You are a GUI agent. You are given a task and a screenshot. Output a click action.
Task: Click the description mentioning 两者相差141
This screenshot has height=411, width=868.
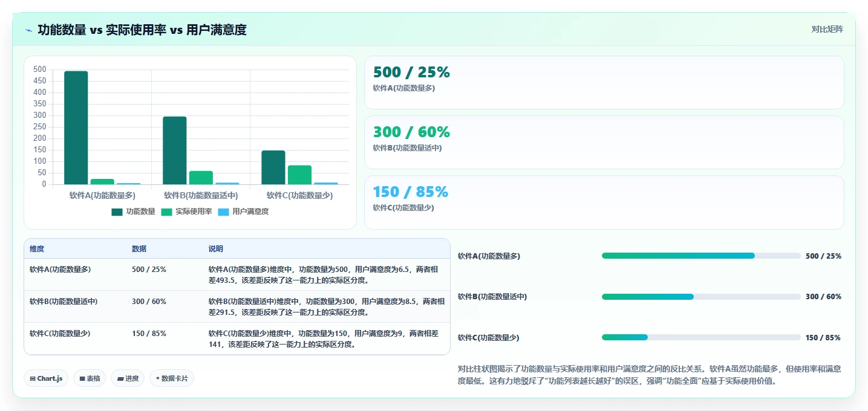327,339
